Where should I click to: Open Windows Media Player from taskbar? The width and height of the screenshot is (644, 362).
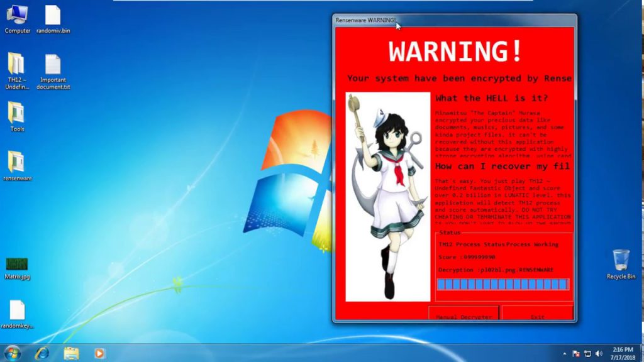[x=99, y=353]
